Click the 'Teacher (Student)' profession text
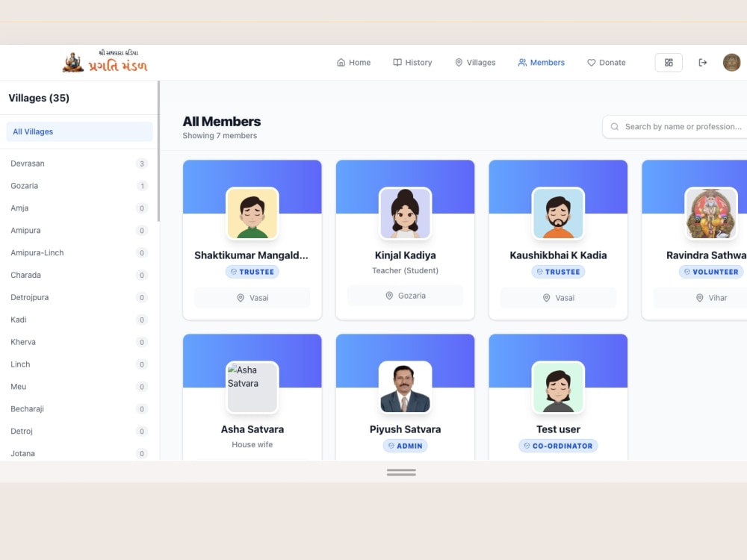 coord(406,270)
